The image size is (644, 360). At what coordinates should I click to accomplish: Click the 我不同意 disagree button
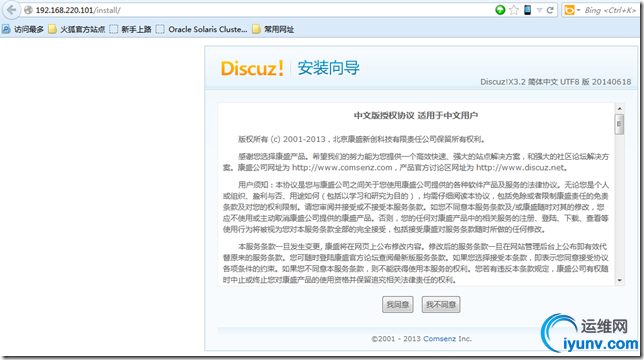click(x=441, y=305)
